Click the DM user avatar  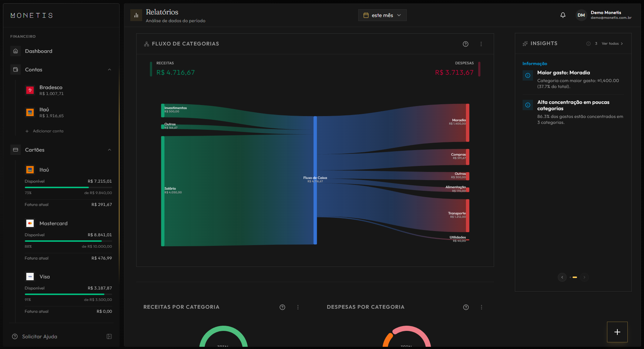581,15
